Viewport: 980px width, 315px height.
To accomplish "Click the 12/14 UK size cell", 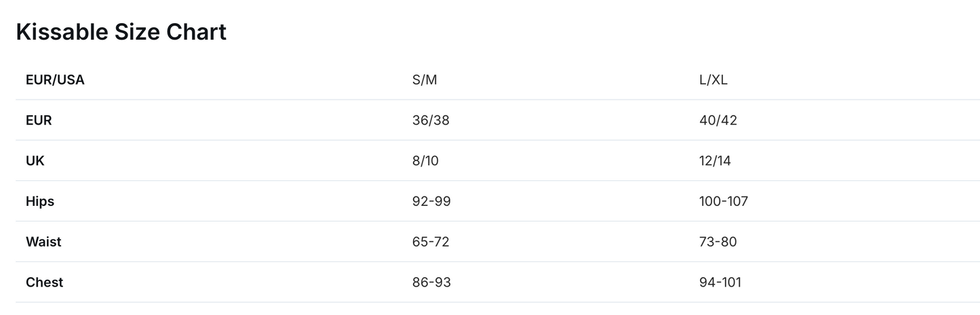I will click(x=715, y=161).
